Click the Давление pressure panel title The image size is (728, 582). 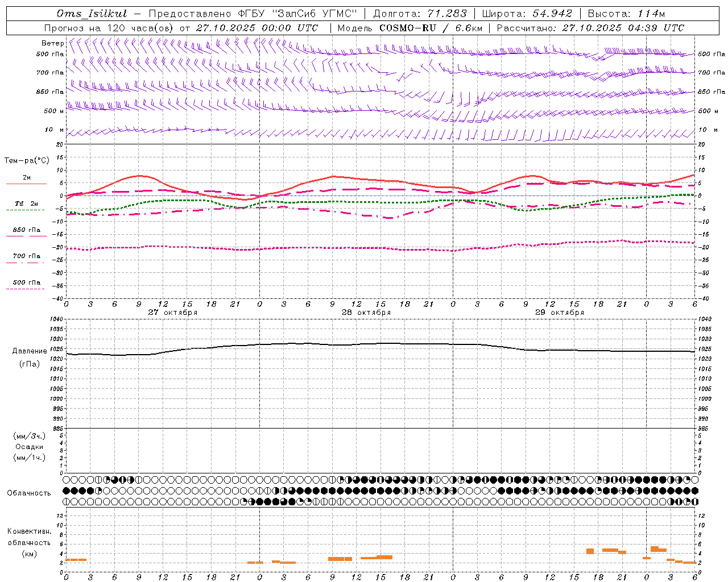click(x=30, y=351)
